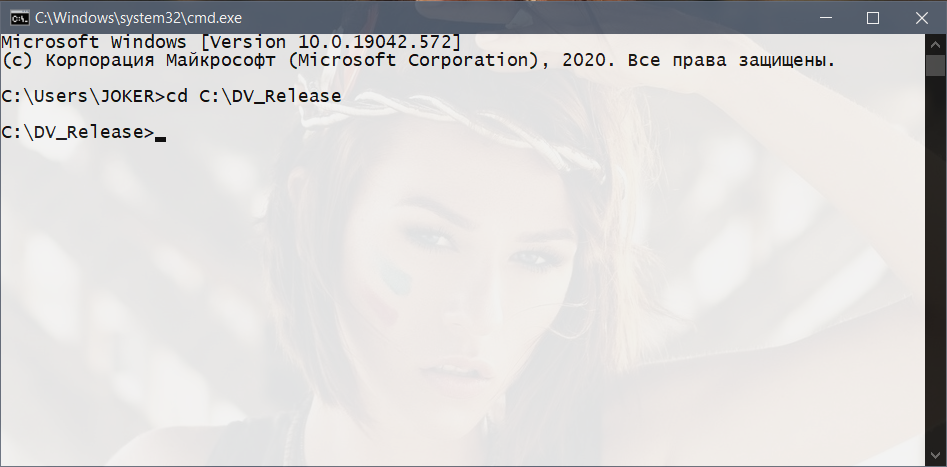947x467 pixels.
Task: Click the text Все права защищены
Action: coord(731,60)
